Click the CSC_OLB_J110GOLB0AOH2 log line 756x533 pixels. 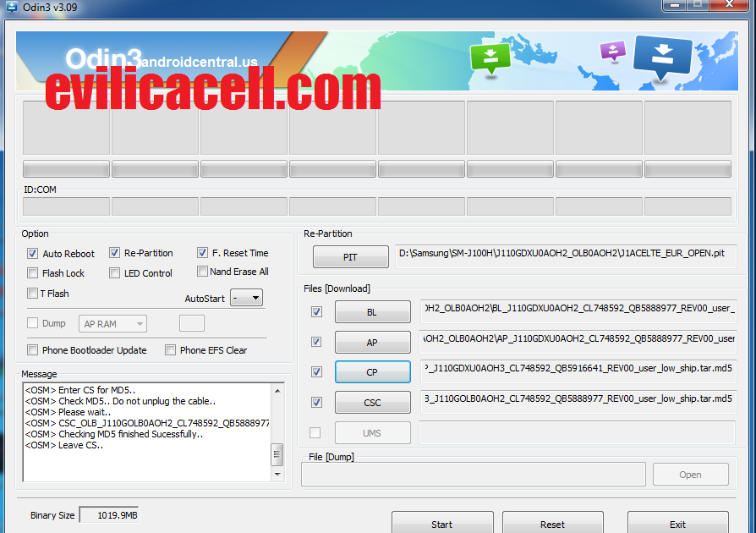point(146,423)
